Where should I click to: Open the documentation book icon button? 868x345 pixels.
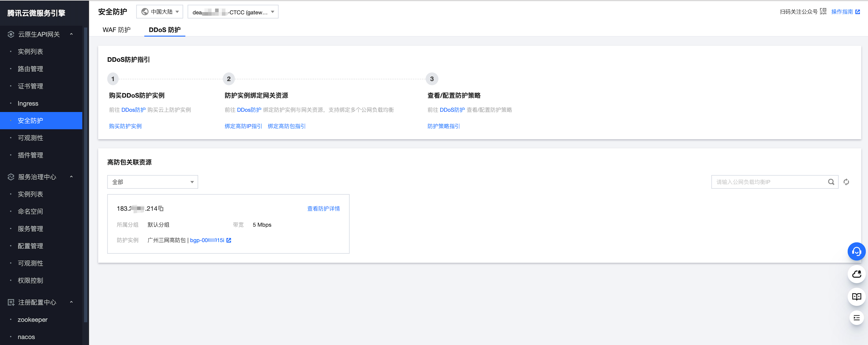pos(856,297)
